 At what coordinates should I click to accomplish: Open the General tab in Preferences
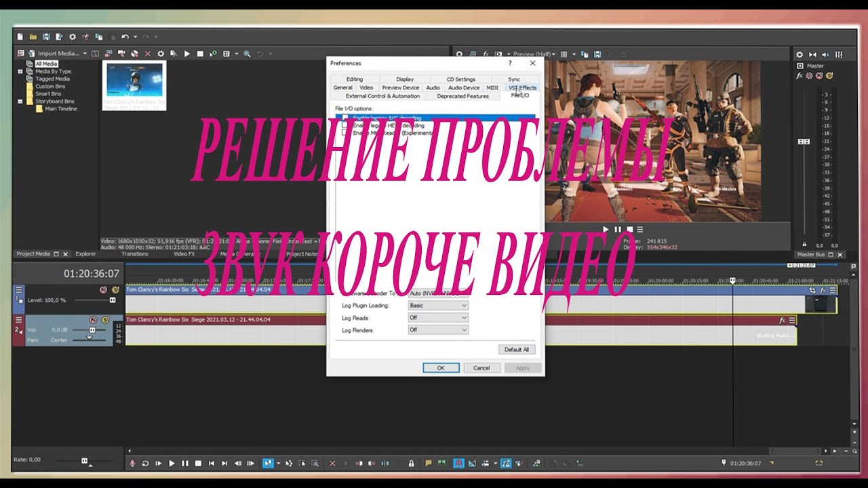342,87
